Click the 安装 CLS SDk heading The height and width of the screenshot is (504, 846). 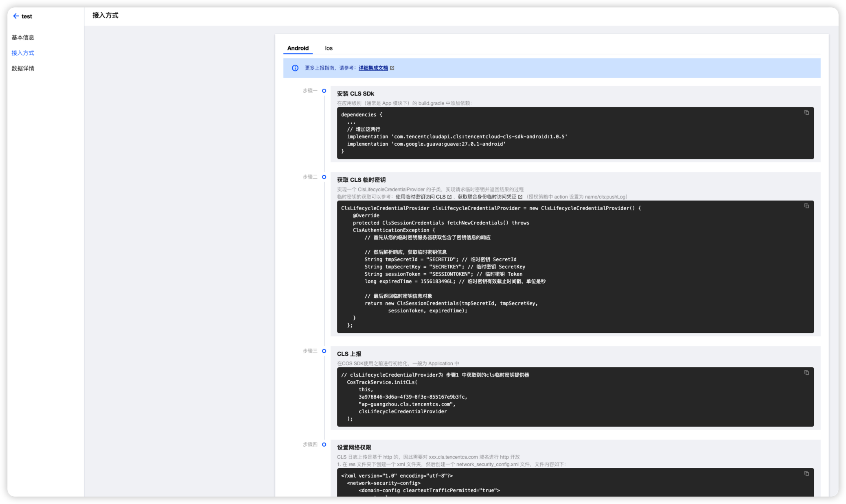click(x=355, y=94)
